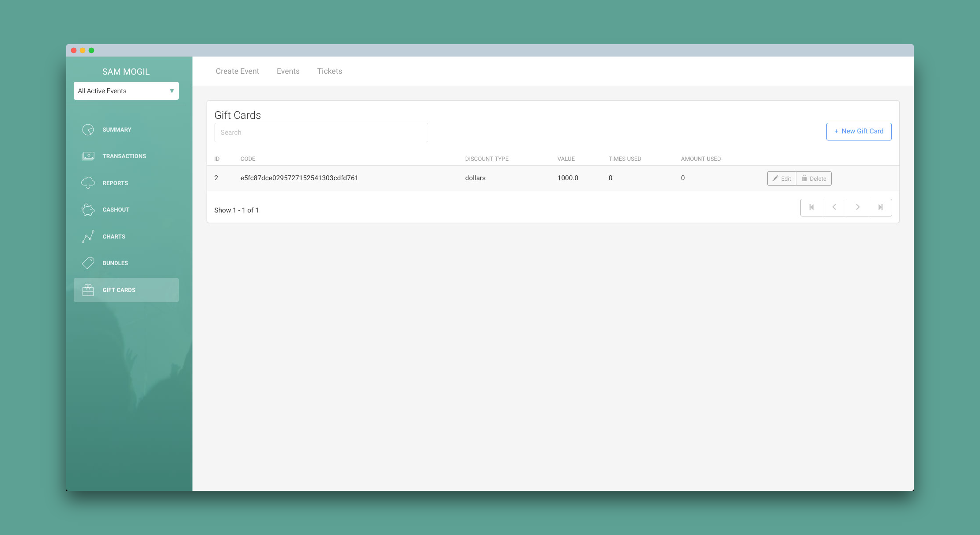
Task: Open the Events tab
Action: point(288,71)
